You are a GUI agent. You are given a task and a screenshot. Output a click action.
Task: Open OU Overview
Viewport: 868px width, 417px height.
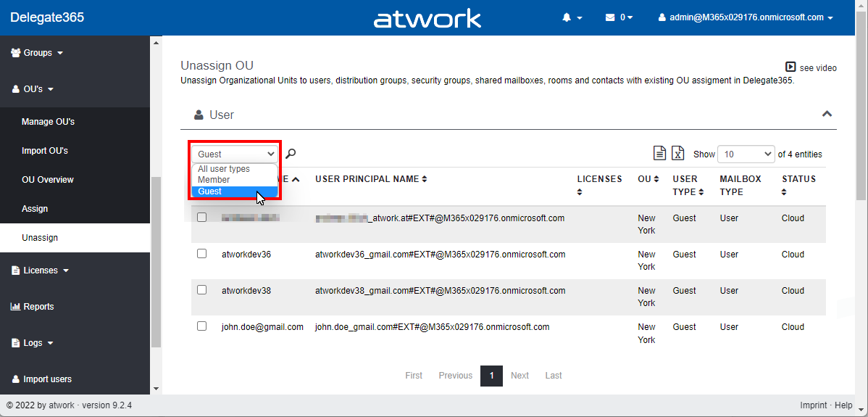click(x=48, y=179)
